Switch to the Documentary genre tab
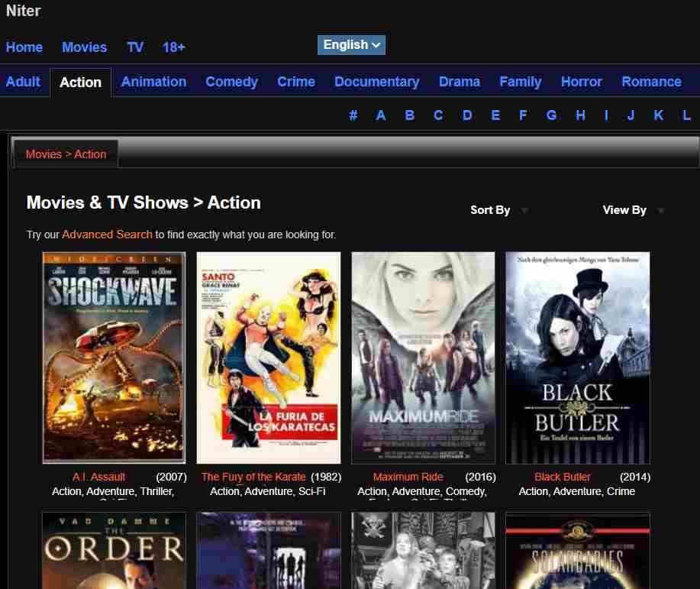The width and height of the screenshot is (700, 589). (377, 81)
